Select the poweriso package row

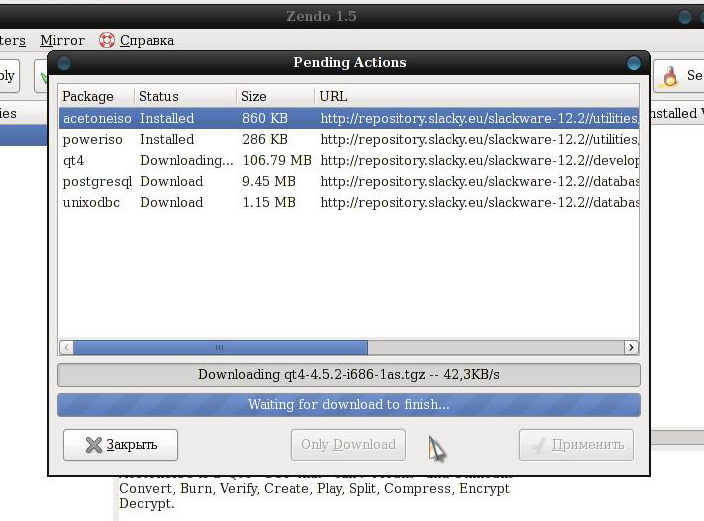348,139
